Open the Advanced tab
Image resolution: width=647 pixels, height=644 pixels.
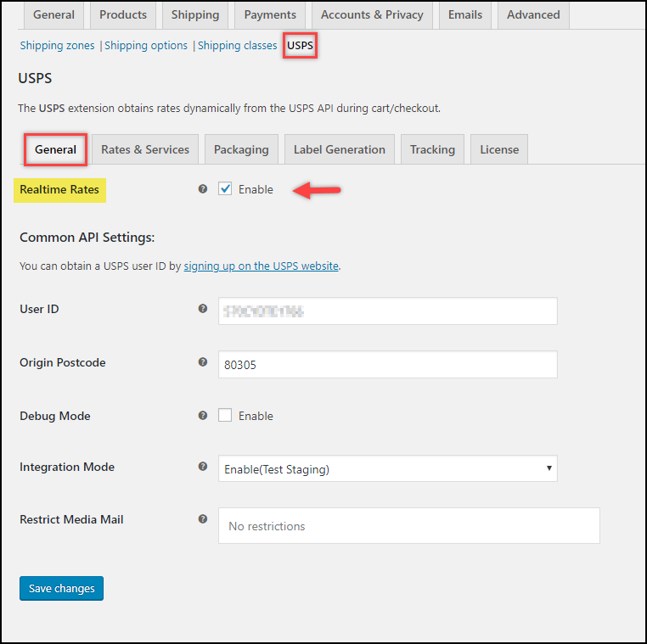tap(533, 14)
